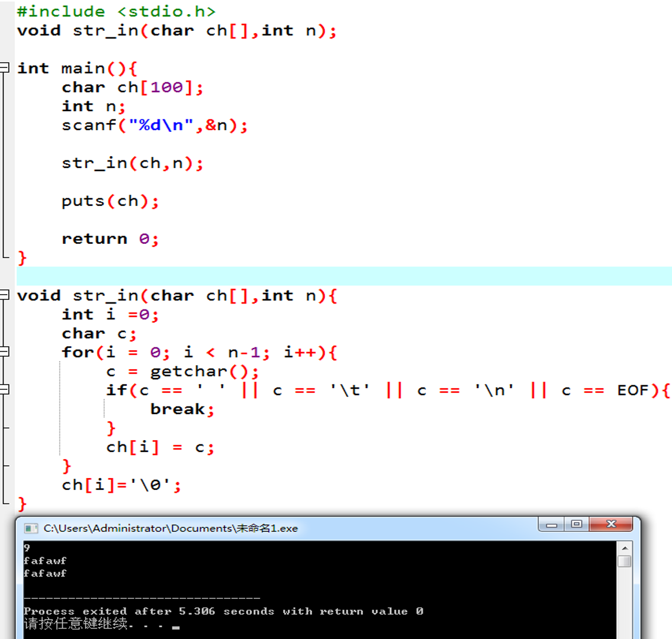Click the console window title bar icon
The height and width of the screenshot is (639, 672).
click(31, 528)
